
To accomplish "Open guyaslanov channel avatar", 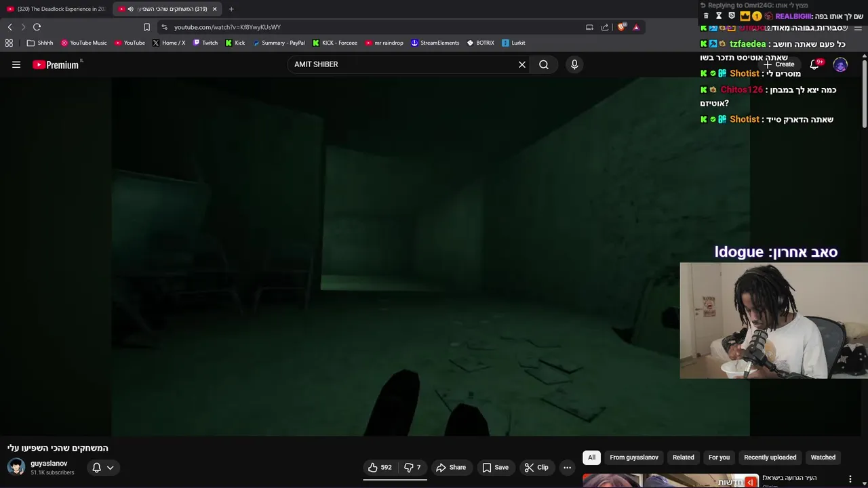I will (x=16, y=467).
